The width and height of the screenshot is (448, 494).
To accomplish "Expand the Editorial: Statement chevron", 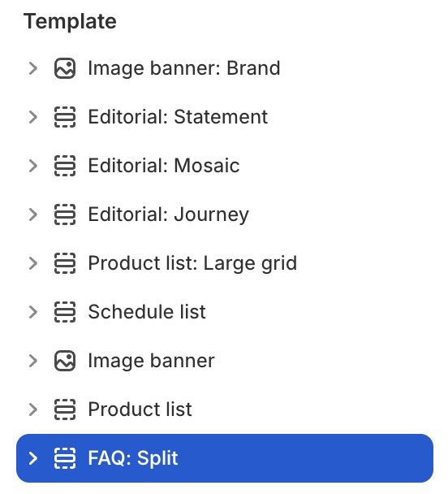I will click(33, 117).
